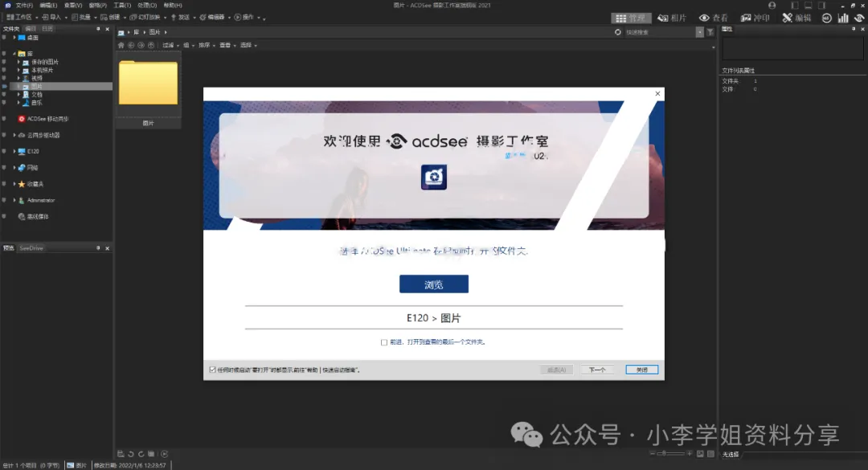Open the 过滤 filter dropdown
Screen dimensions: 868x470
click(171, 45)
